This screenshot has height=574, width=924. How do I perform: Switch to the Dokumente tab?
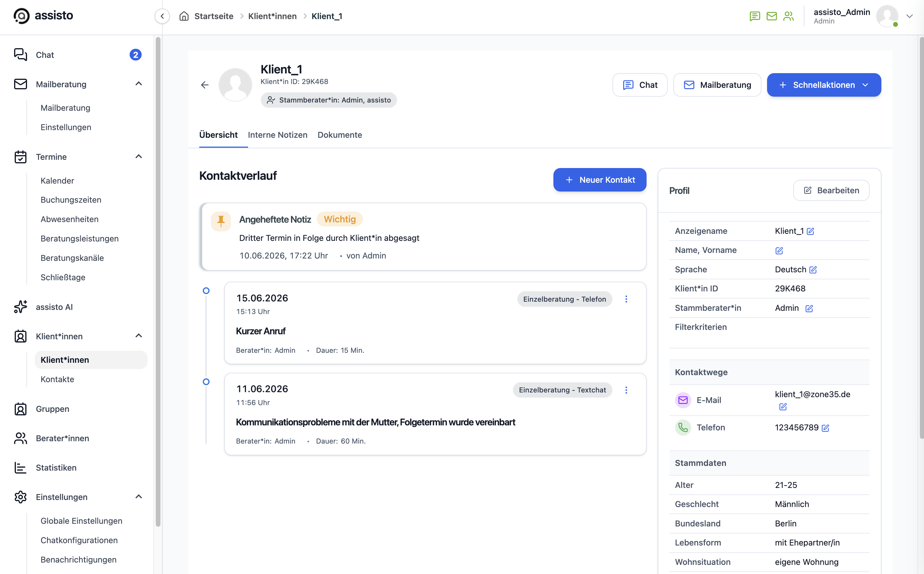[x=339, y=135]
